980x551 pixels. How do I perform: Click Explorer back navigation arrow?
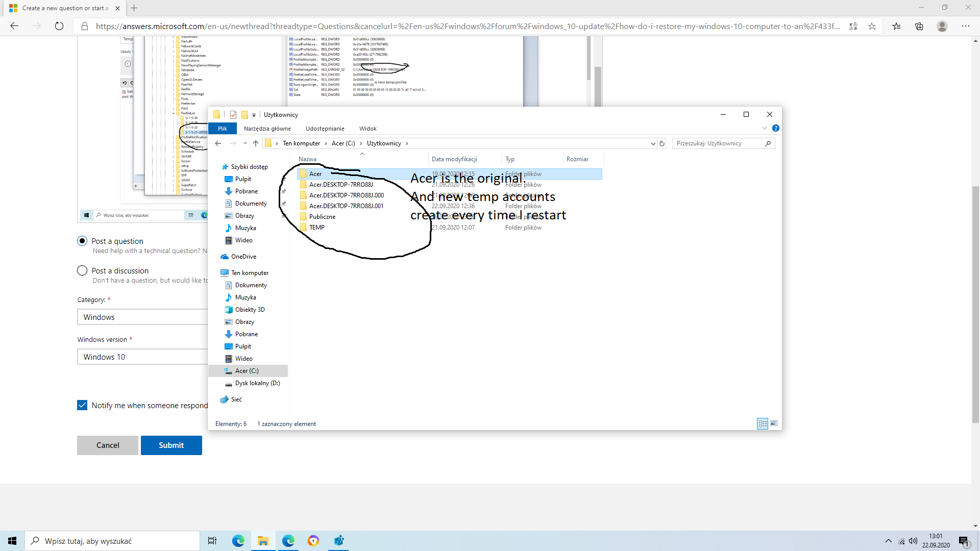[218, 143]
